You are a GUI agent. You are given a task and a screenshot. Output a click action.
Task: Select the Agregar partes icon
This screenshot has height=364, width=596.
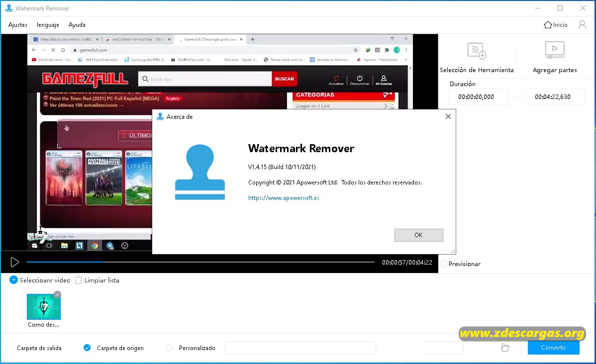coord(555,50)
